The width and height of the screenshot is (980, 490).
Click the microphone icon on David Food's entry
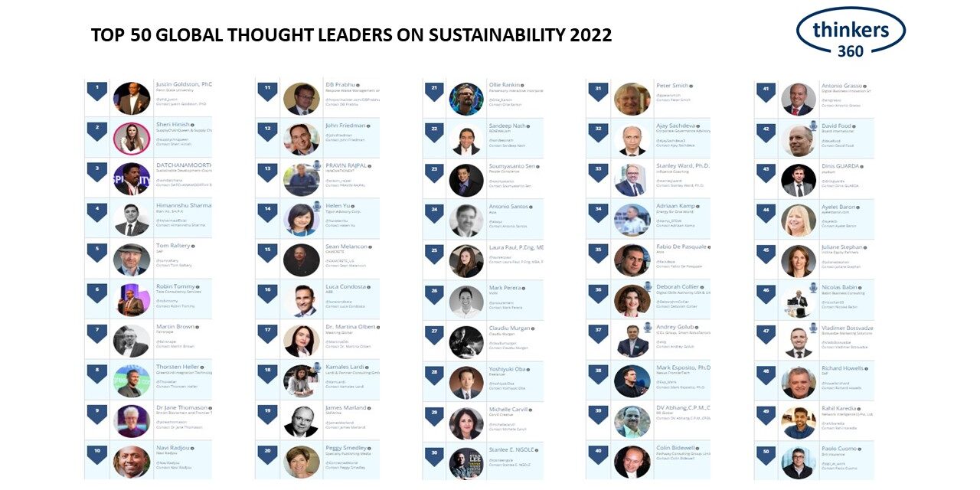(x=812, y=126)
